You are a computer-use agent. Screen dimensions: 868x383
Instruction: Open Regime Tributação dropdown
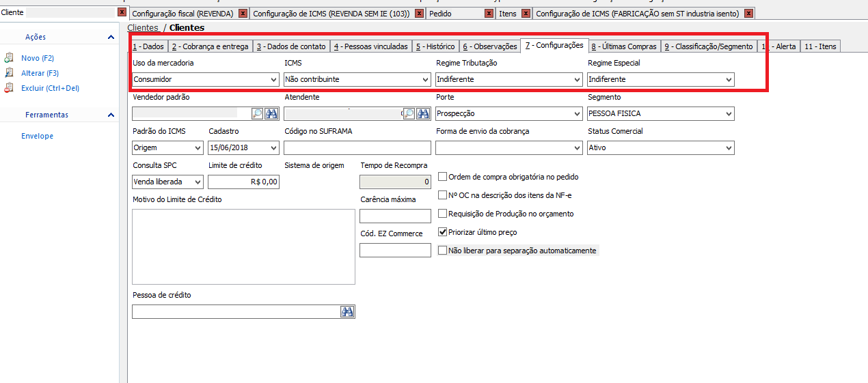point(577,80)
